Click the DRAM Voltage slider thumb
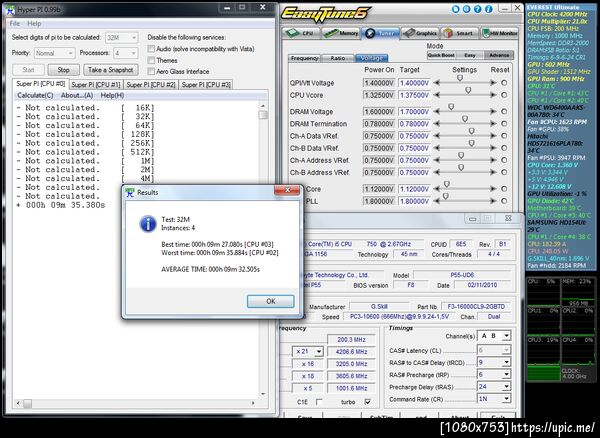Image resolution: width=600 pixels, height=438 pixels. click(x=451, y=107)
